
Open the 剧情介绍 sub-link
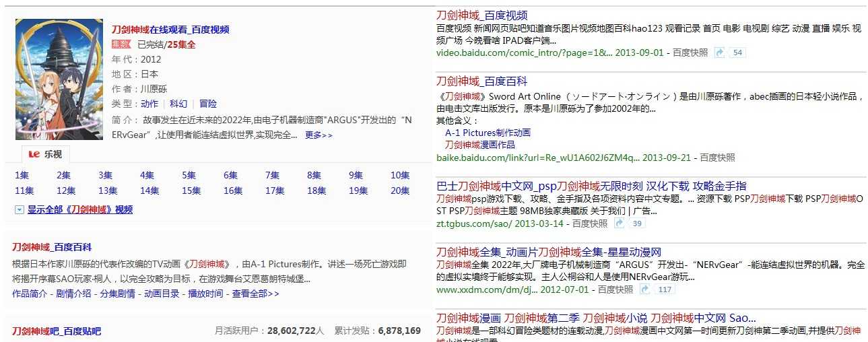point(73,294)
